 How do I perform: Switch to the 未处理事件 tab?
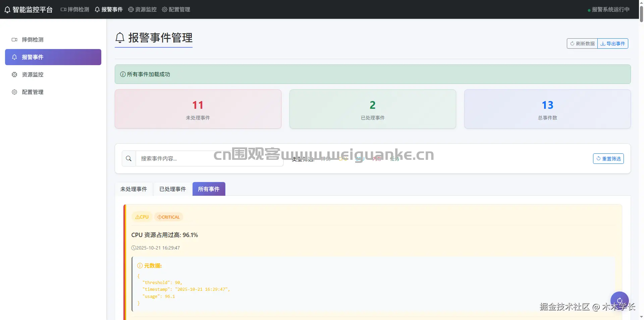[x=133, y=189]
